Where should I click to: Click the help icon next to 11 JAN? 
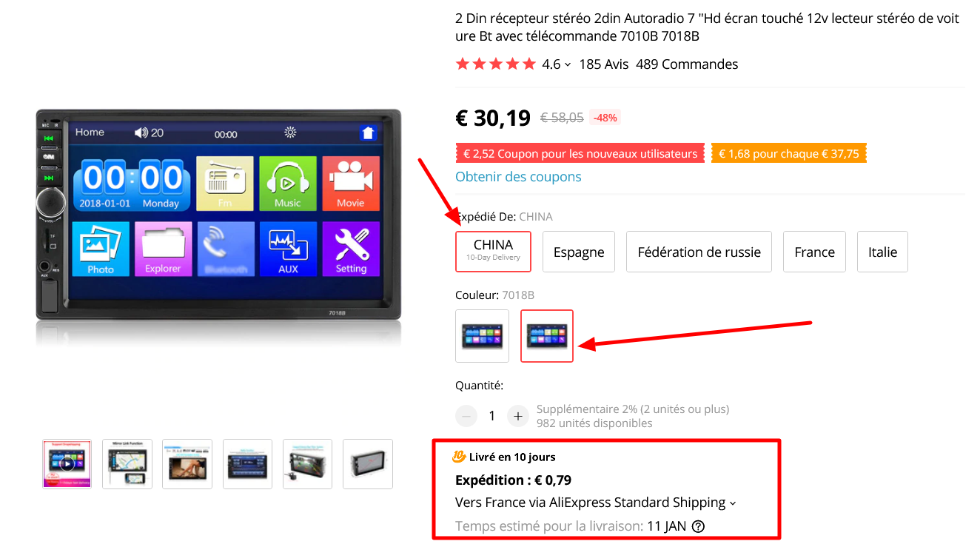tap(697, 527)
